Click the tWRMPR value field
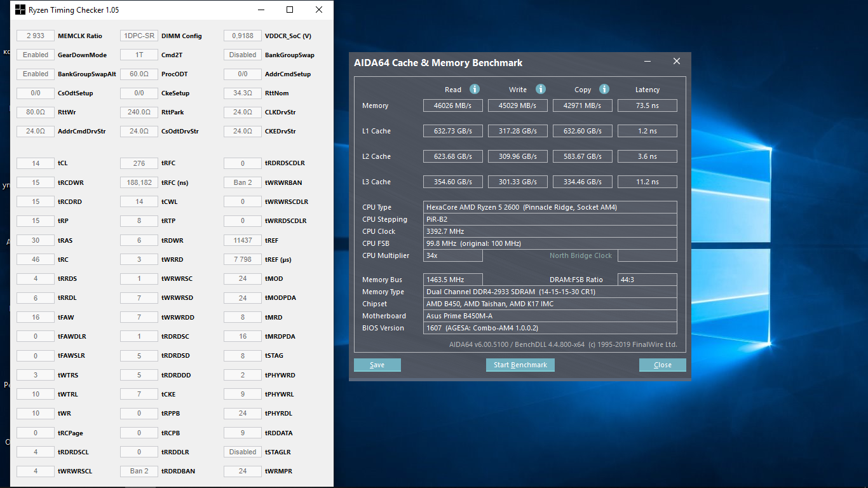The height and width of the screenshot is (488, 868). click(243, 471)
